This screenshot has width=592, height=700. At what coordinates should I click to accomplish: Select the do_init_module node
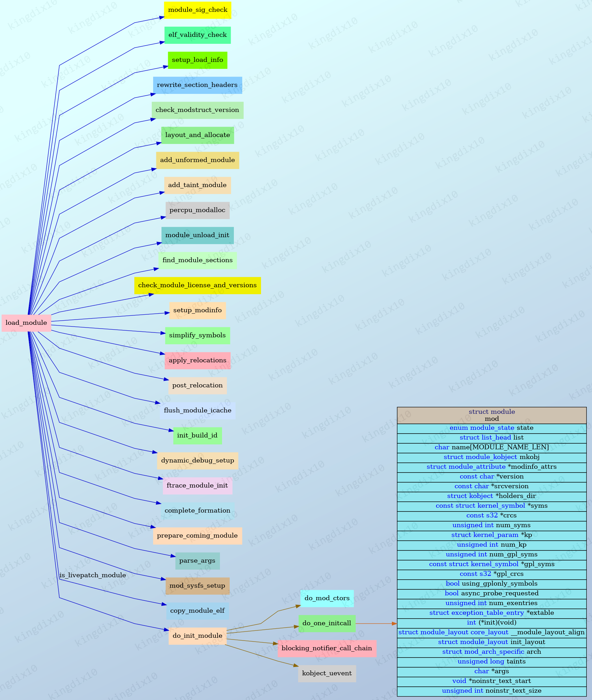coord(198,636)
